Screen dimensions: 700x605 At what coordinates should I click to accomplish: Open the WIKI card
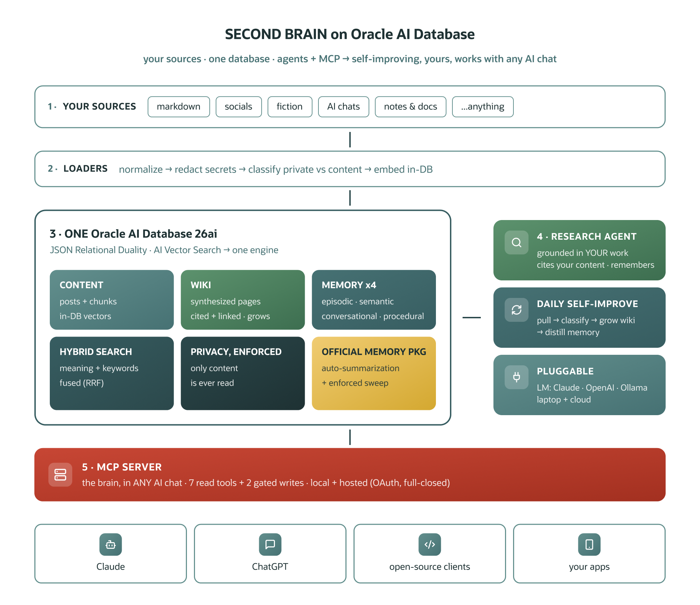pyautogui.click(x=243, y=300)
